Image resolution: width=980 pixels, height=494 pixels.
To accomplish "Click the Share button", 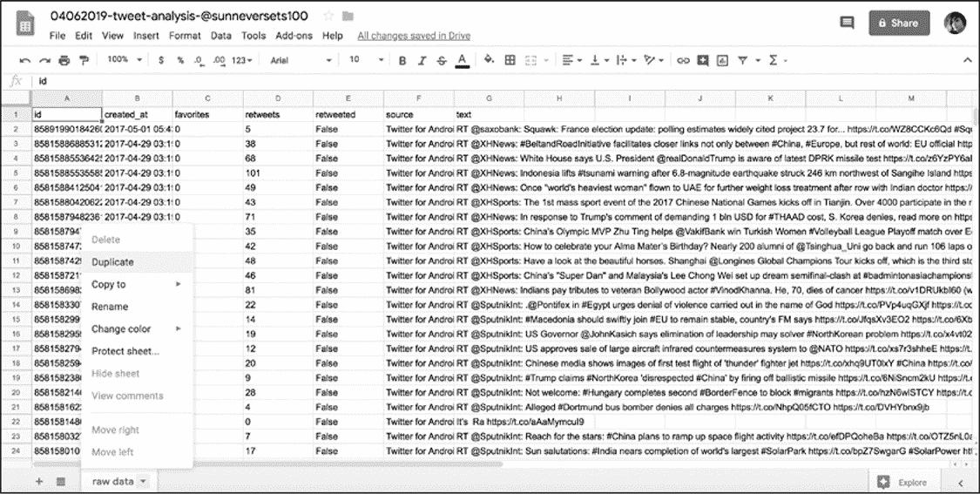I will click(898, 24).
